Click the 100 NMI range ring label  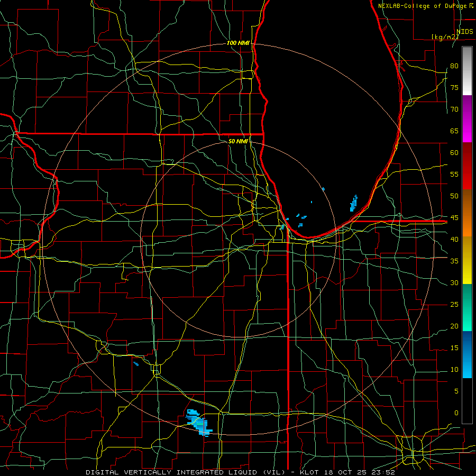tap(238, 43)
